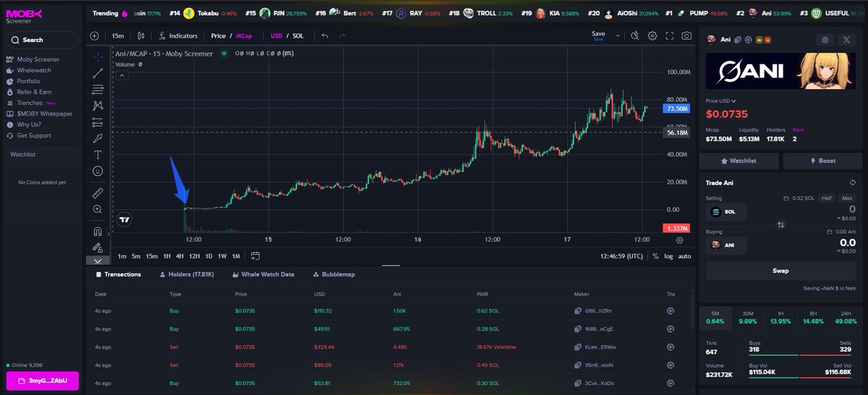The height and width of the screenshot is (395, 868).
Task: Select the text annotation tool
Action: click(98, 155)
